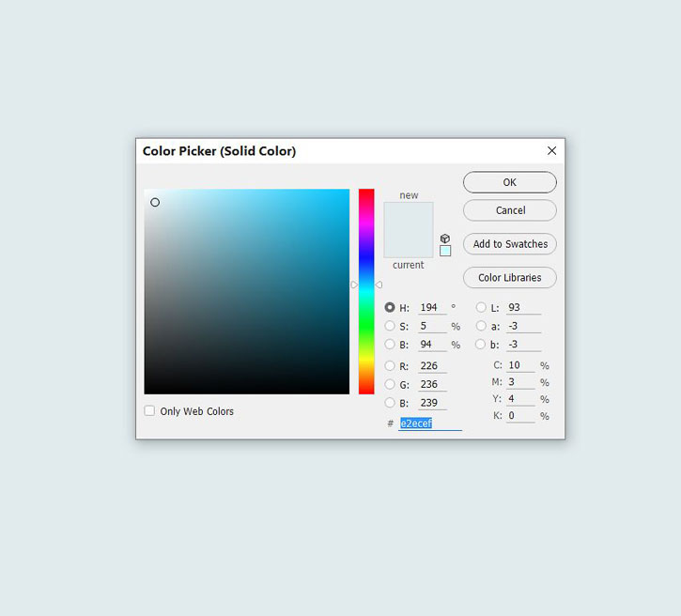Click the green field showing 236
Image resolution: width=681 pixels, height=616 pixels.
point(432,385)
